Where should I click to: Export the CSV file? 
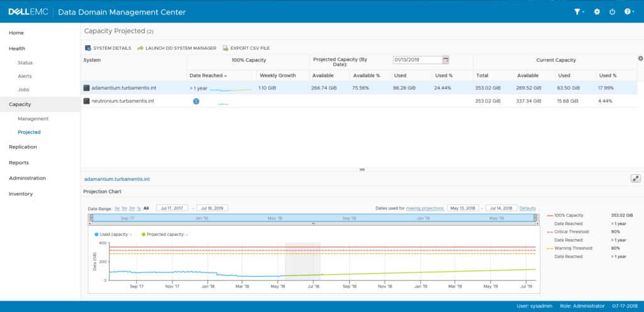pyautogui.click(x=246, y=48)
